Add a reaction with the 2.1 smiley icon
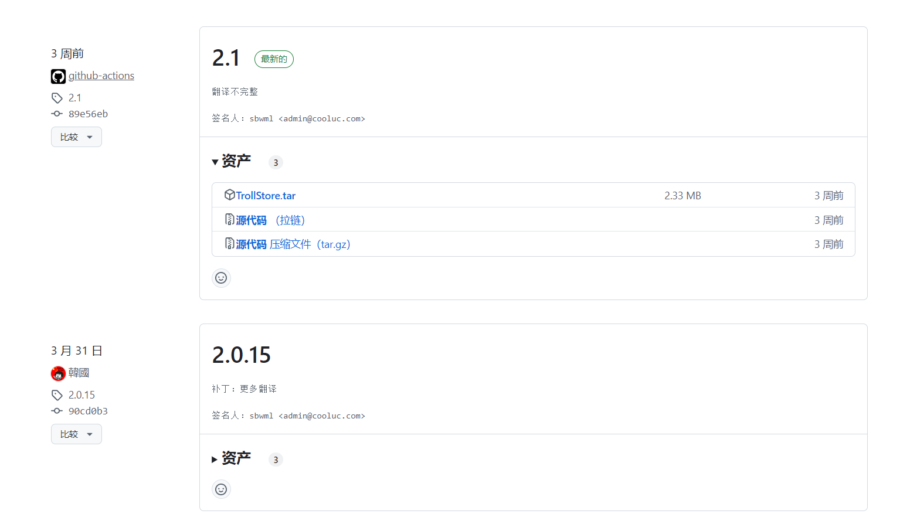Image resolution: width=900 pixels, height=524 pixels. click(221, 278)
